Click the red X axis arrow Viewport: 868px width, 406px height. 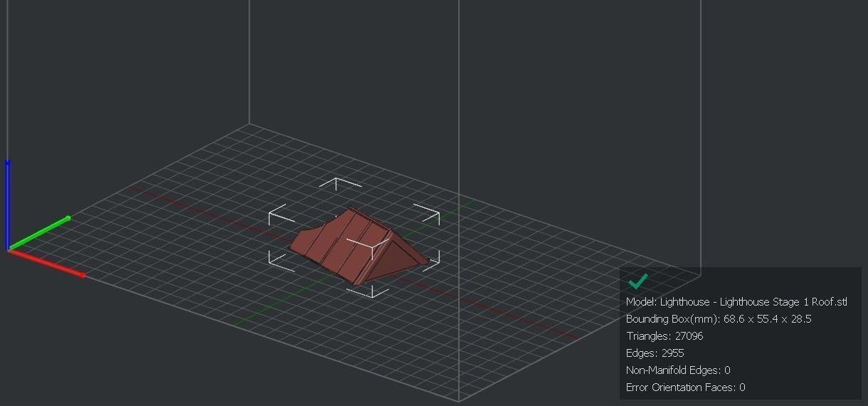[46, 263]
